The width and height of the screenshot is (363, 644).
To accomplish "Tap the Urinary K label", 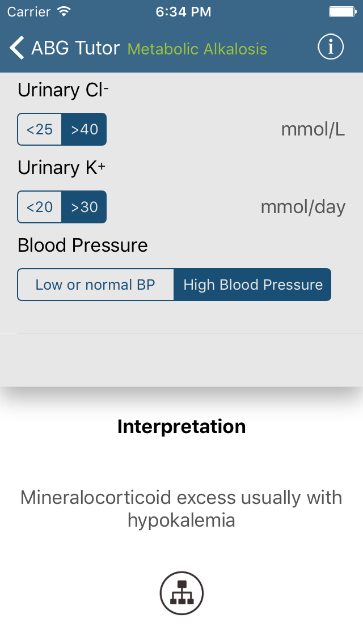I will [62, 168].
